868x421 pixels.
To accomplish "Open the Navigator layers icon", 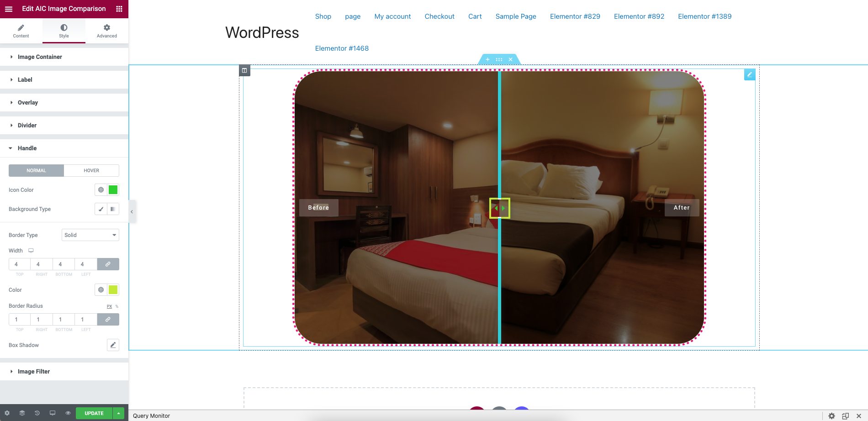I will [22, 413].
